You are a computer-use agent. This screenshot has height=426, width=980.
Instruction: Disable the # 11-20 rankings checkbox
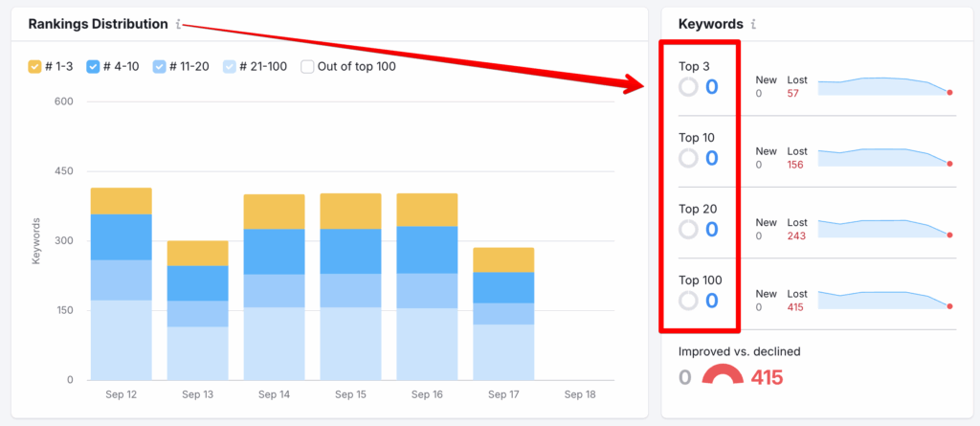point(159,67)
